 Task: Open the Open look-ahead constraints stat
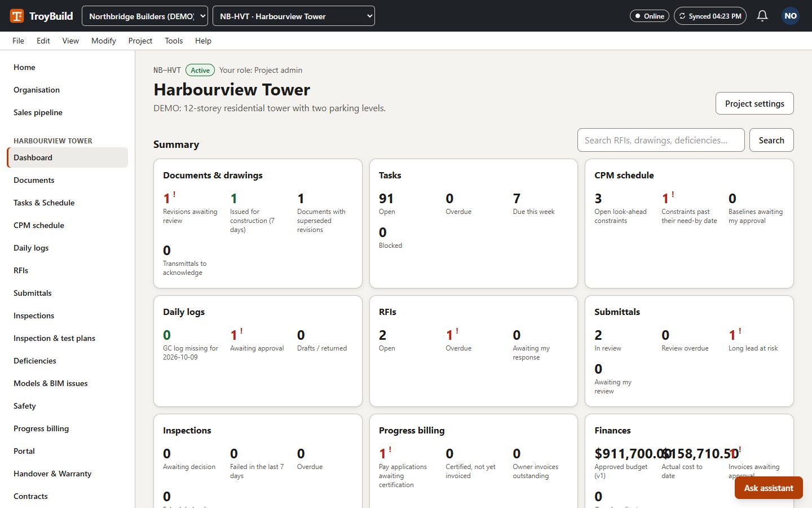pos(623,208)
